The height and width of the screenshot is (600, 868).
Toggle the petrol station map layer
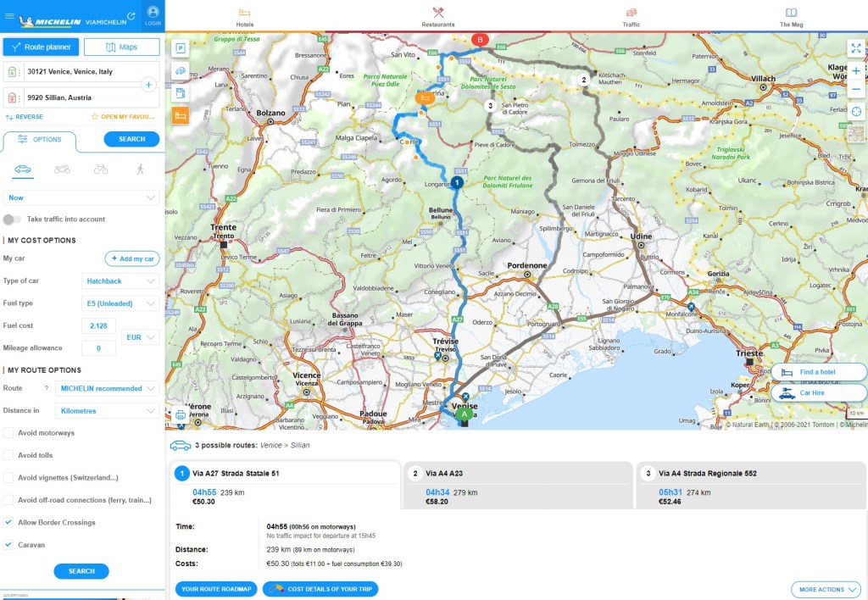coord(180,93)
